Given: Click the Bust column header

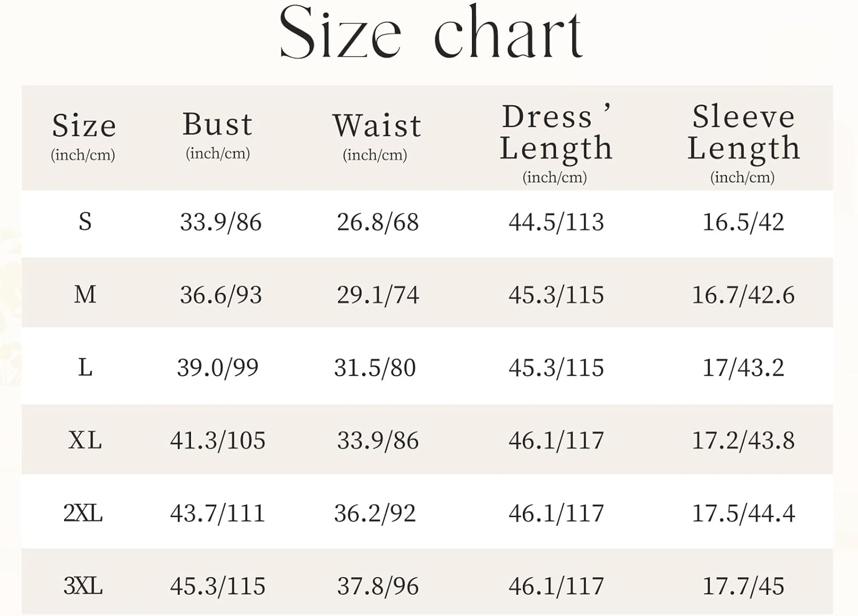Looking at the screenshot, I should click(x=217, y=125).
